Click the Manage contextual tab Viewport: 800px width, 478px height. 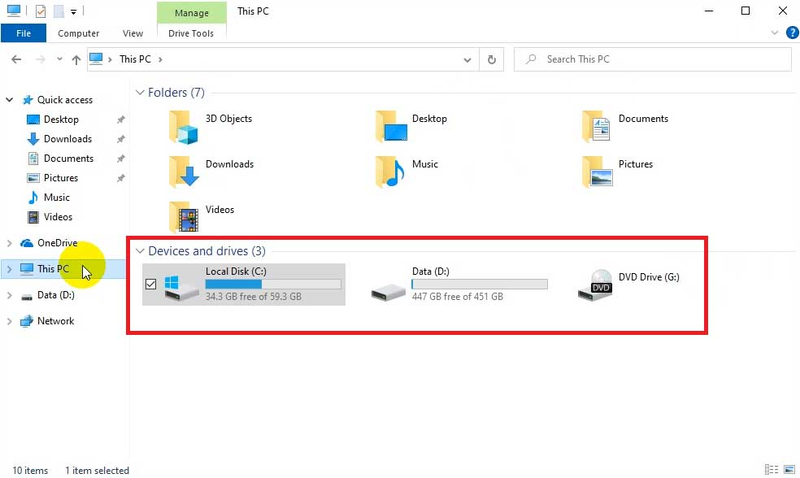click(191, 13)
